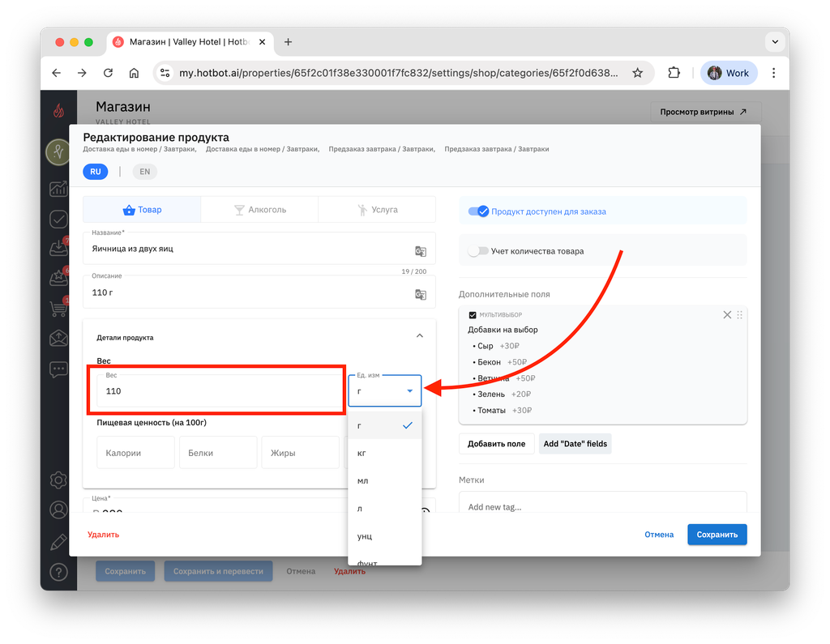Screen dimensions: 830x644
Task: Click translate icon in the Название field
Action: coord(421,251)
